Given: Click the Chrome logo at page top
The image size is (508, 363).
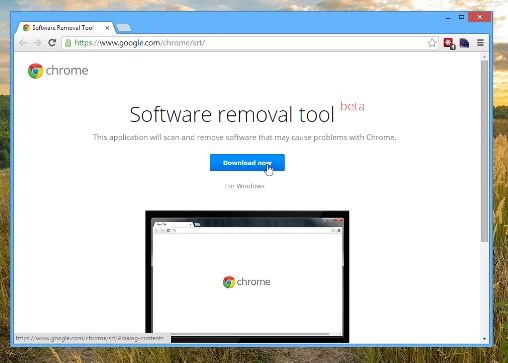Looking at the screenshot, I should (58, 71).
